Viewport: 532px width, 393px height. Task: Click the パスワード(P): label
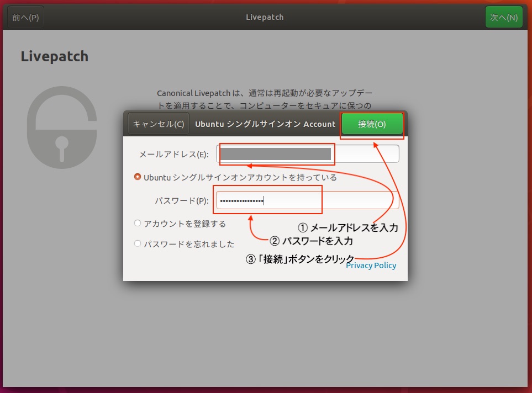pyautogui.click(x=182, y=201)
